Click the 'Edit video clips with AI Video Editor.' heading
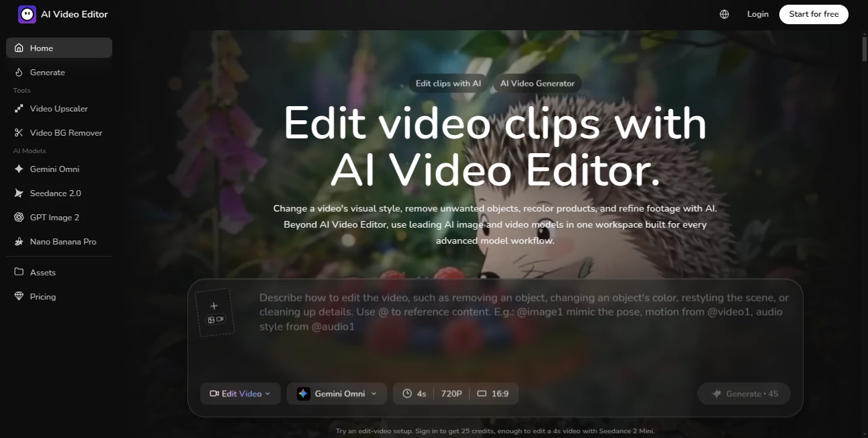 (495, 147)
